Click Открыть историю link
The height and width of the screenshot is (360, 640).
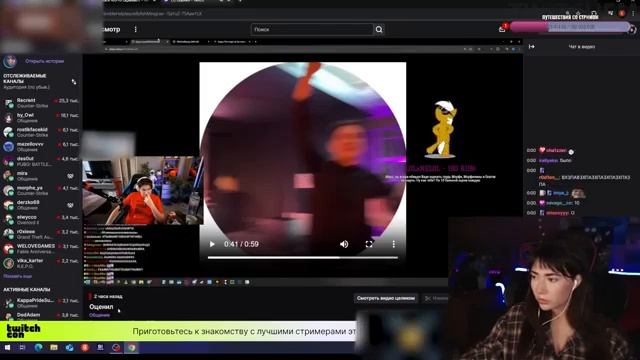point(44,61)
